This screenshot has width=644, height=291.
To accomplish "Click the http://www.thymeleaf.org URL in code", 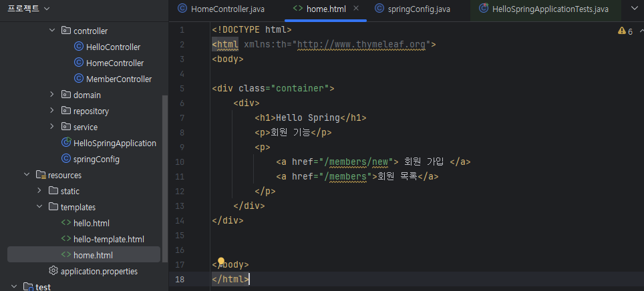I will pyautogui.click(x=361, y=44).
